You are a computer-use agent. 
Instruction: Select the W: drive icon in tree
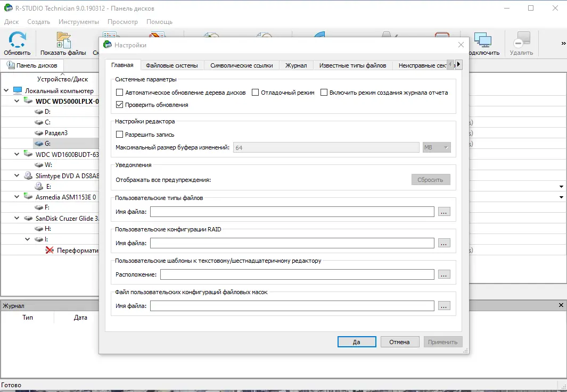pos(39,165)
